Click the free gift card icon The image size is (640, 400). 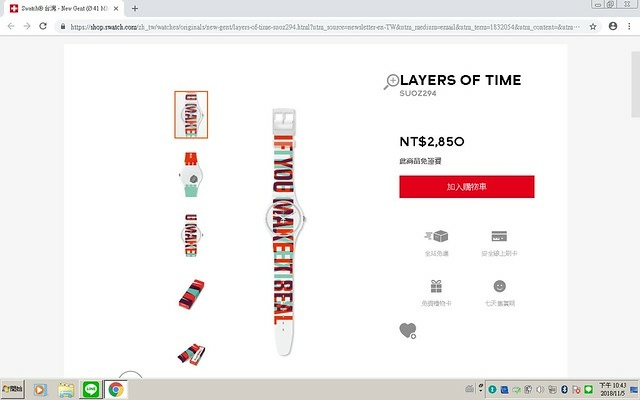tap(436, 286)
